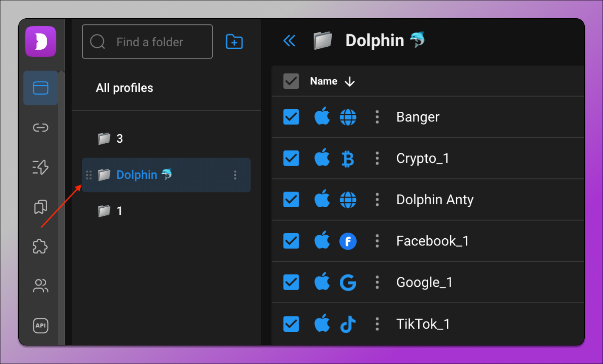Sort by Name column header
This screenshot has height=364, width=603.
click(x=324, y=81)
